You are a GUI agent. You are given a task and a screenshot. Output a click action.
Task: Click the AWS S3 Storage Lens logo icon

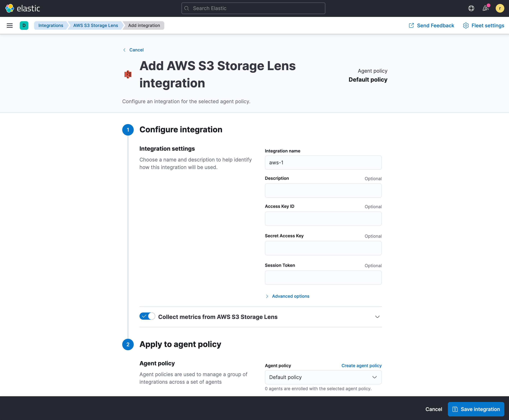[x=128, y=74]
